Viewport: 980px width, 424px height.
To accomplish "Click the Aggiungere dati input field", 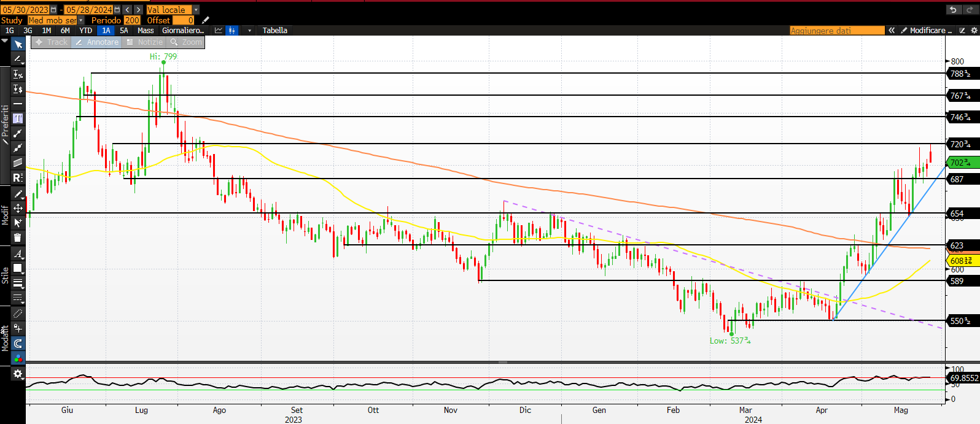I will coord(837,30).
